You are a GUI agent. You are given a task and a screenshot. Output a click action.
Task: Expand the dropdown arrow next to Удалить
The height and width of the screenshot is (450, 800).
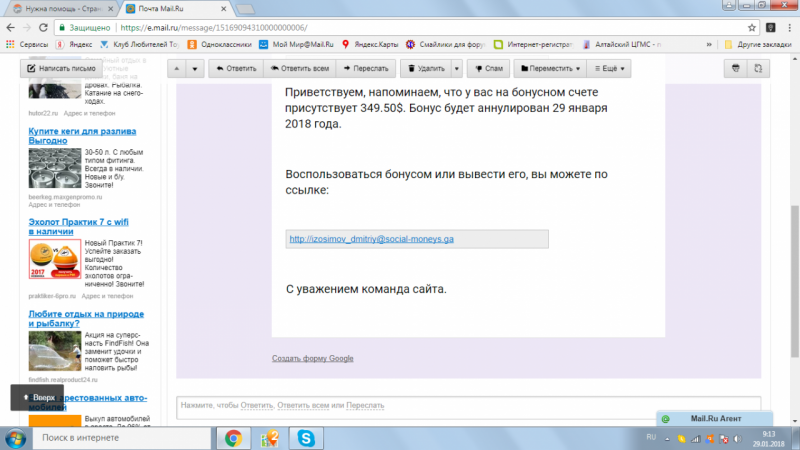(457, 68)
